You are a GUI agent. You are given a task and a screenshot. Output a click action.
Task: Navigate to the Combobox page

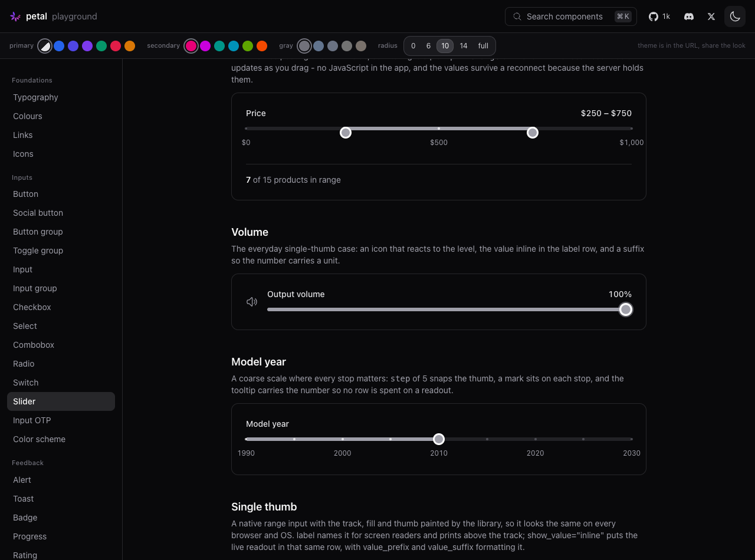pos(61,345)
